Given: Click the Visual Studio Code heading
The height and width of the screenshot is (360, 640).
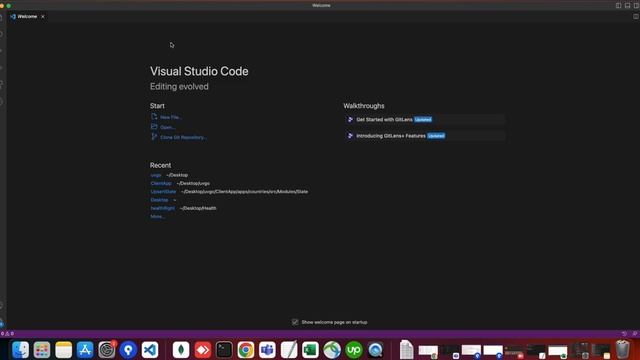Looking at the screenshot, I should (199, 71).
